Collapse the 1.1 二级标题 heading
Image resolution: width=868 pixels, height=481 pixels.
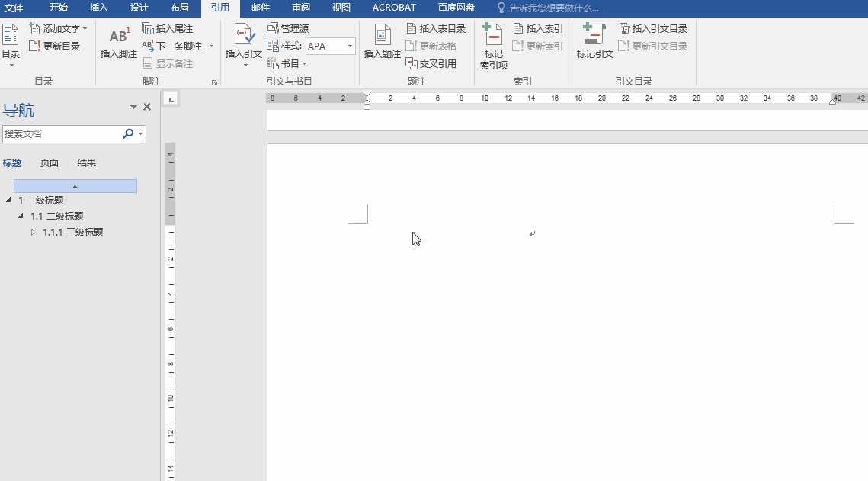click(21, 216)
